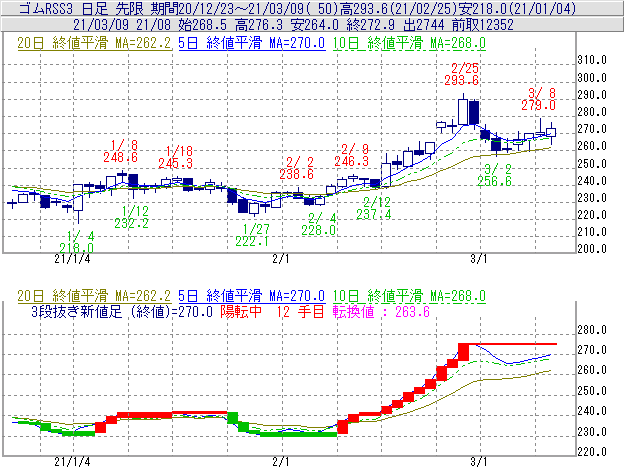Click the 10日 終値平滑 legend in lower chart

click(x=409, y=296)
